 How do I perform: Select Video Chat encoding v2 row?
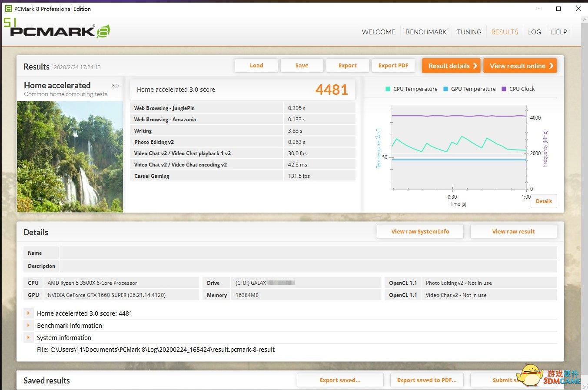tap(243, 164)
